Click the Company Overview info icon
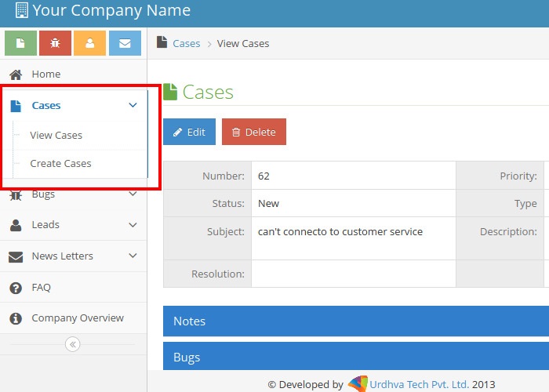549x392 pixels. tap(16, 318)
